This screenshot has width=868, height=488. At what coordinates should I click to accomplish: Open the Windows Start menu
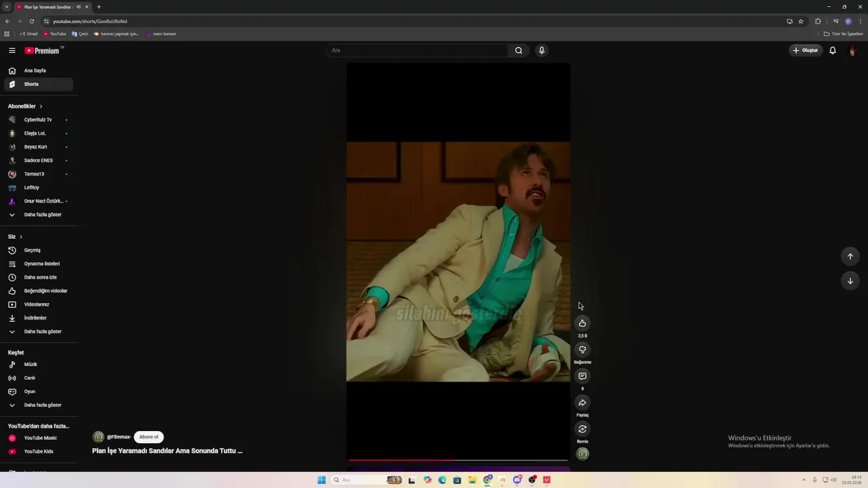pyautogui.click(x=321, y=480)
